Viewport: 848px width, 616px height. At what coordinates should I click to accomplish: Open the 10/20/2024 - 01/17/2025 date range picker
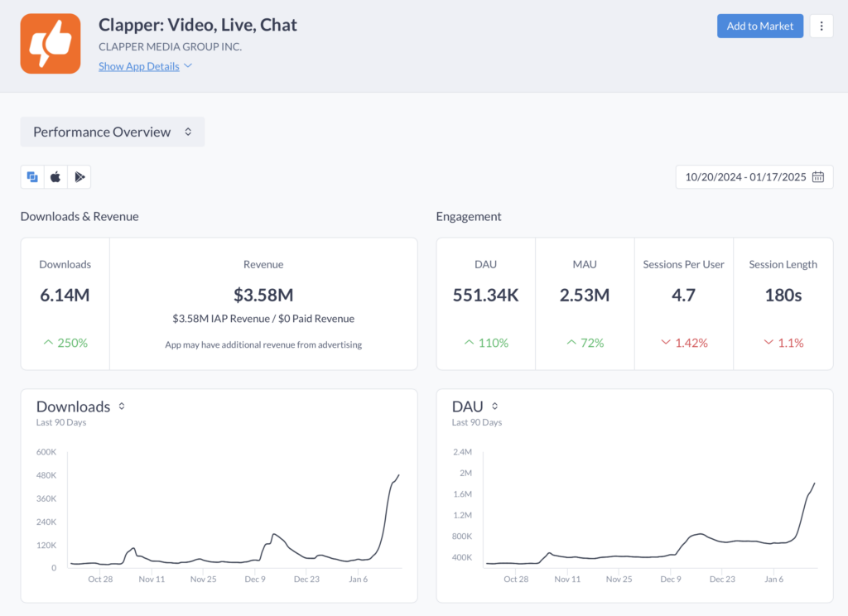coord(754,177)
